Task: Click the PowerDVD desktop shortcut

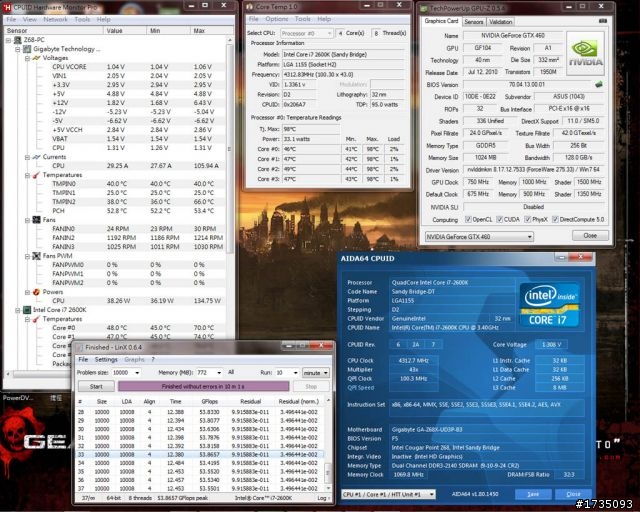Action: (x=18, y=397)
